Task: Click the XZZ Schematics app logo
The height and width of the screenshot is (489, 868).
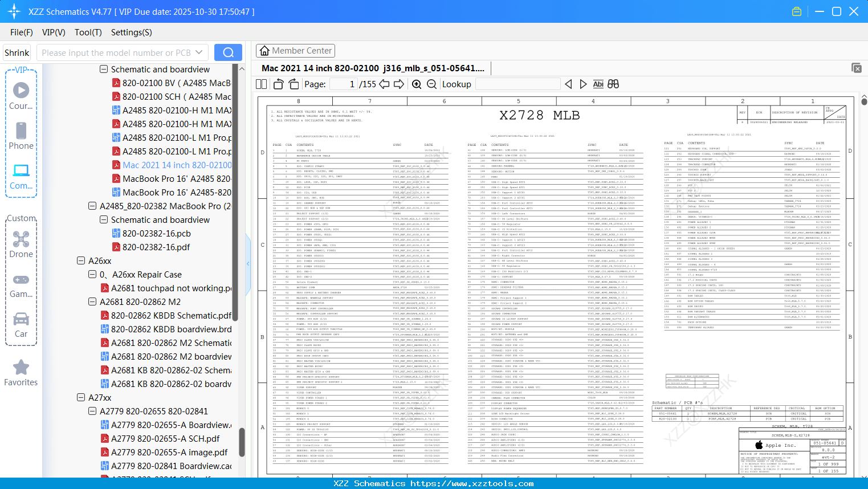Action: (14, 11)
